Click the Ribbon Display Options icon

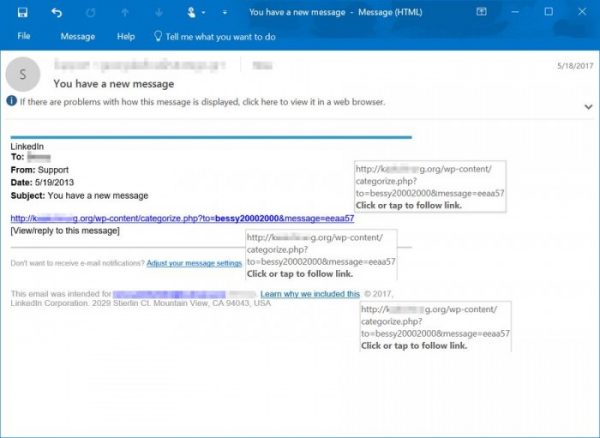[481, 12]
